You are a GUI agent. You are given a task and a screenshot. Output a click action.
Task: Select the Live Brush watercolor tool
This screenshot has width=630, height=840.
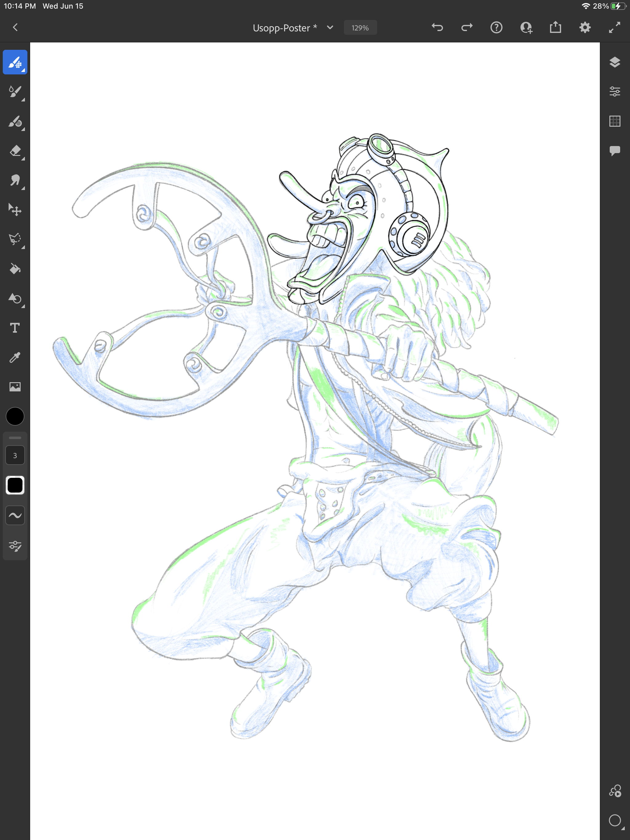(x=15, y=92)
